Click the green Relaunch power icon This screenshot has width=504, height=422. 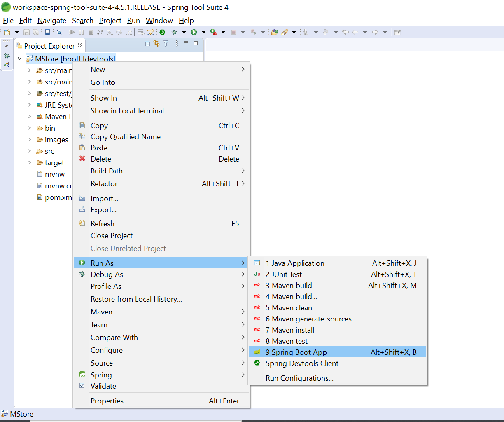click(162, 32)
